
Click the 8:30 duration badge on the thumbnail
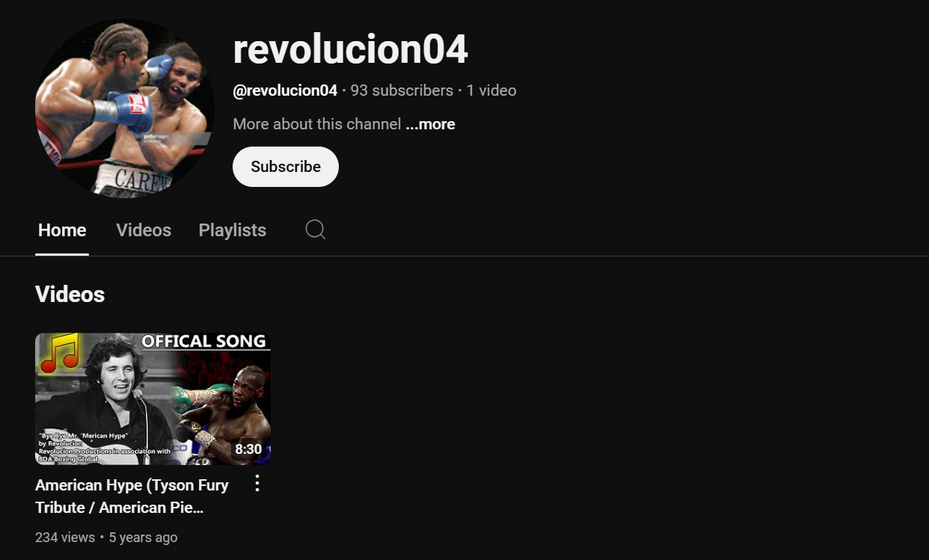pyautogui.click(x=248, y=449)
